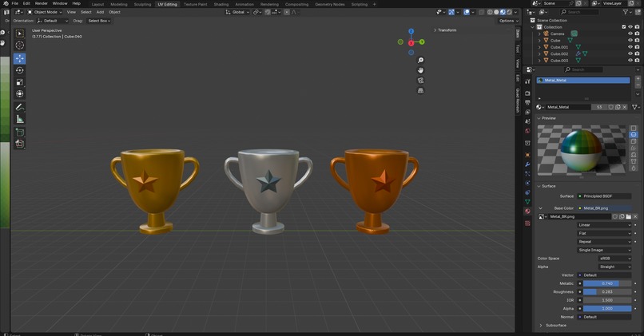The width and height of the screenshot is (644, 336).
Task: Open the Modifiers wrench properties tab
Action: pos(528,164)
